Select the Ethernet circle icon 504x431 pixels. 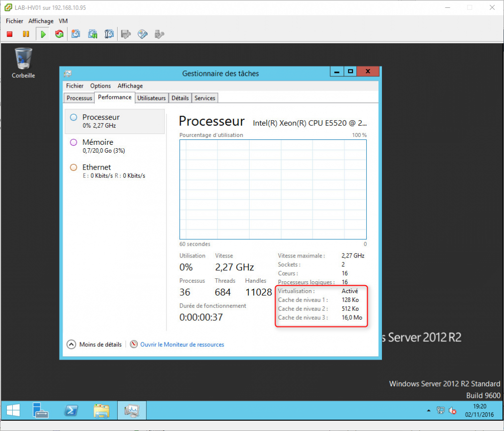(x=74, y=167)
